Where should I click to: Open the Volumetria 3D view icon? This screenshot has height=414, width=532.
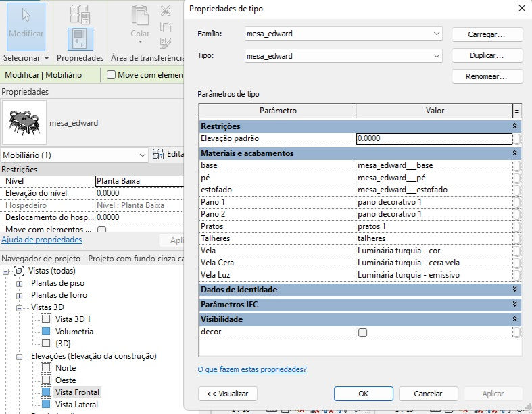click(46, 332)
